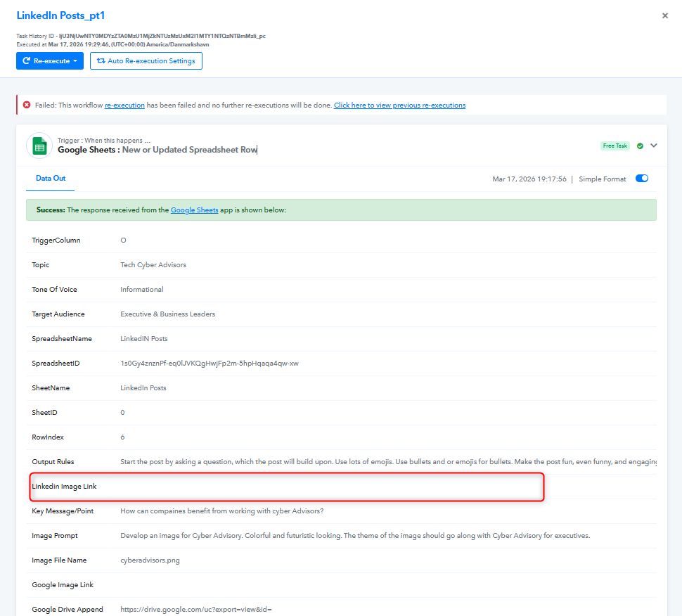Select the Topic value Tech Cyber Advisors
Screen dimensions: 682x616
click(x=153, y=265)
